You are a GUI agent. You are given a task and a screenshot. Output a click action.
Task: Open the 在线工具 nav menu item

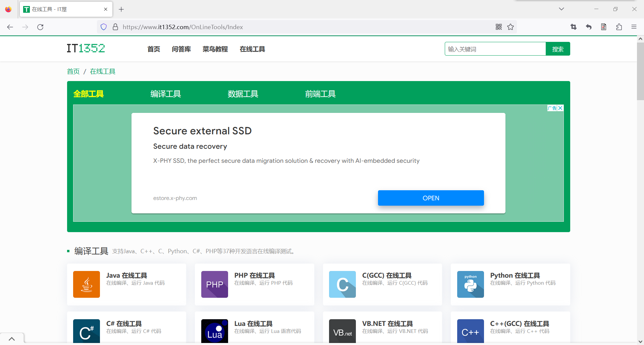[253, 49]
